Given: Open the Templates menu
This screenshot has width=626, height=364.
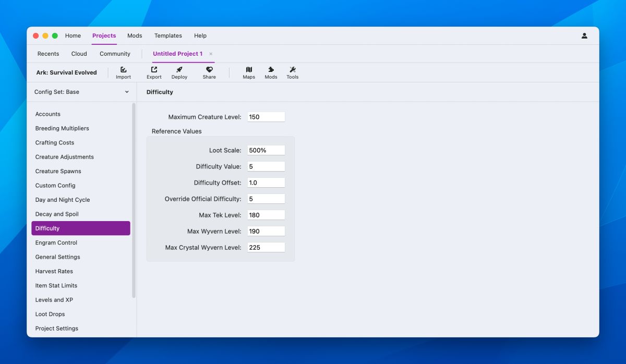Looking at the screenshot, I should tap(168, 35).
